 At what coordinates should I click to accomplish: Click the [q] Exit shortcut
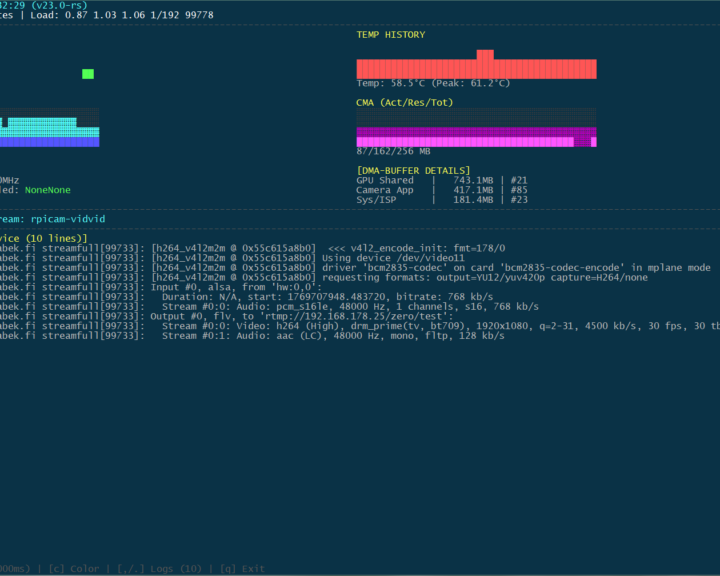(x=242, y=569)
